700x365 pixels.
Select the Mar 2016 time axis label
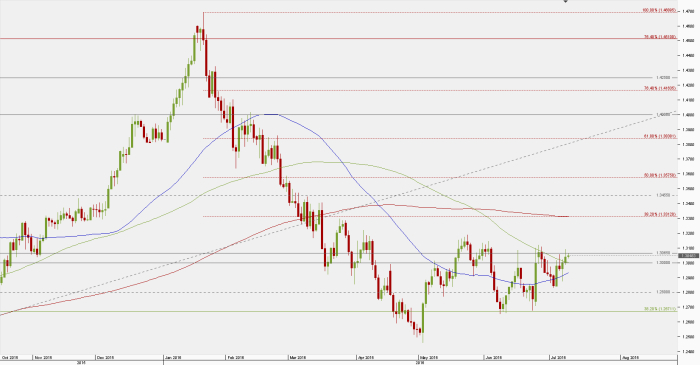coord(297,357)
